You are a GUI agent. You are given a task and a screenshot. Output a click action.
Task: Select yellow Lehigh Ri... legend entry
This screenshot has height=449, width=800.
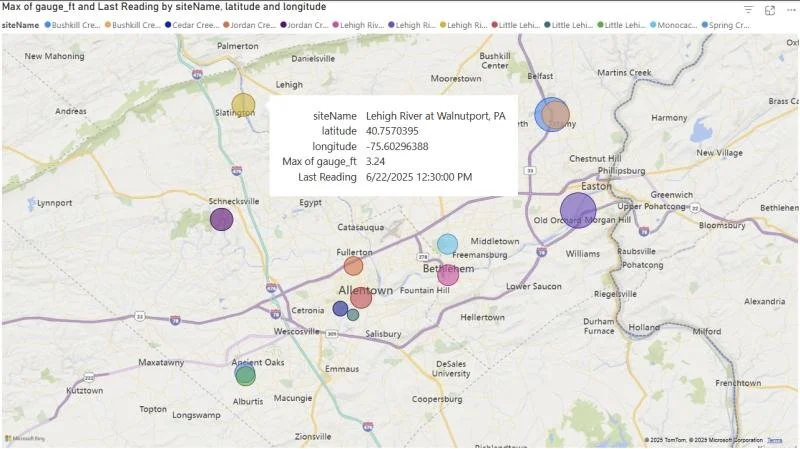point(464,24)
